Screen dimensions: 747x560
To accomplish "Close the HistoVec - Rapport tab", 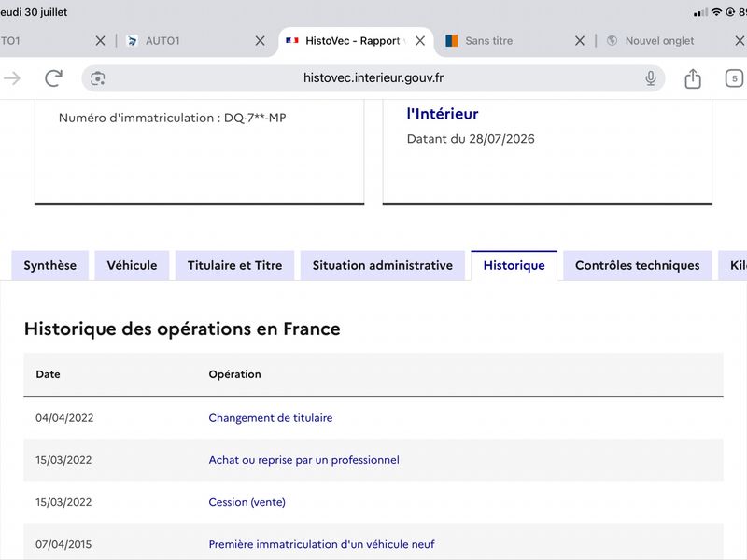I will pos(419,41).
